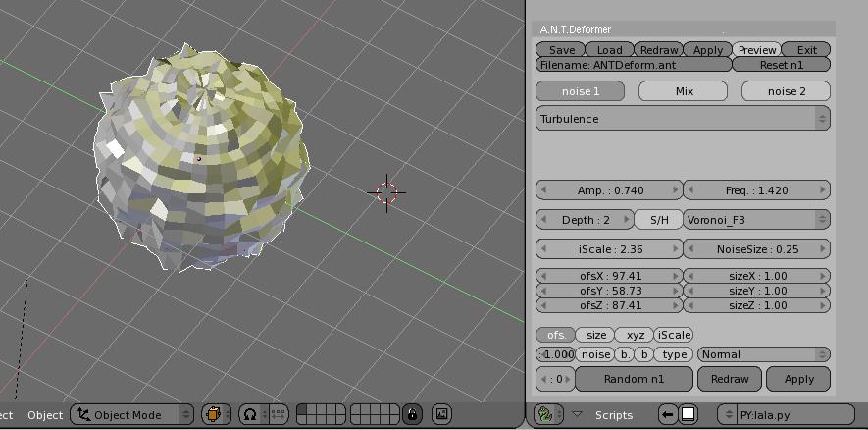Open the Voronoi_F3 basis dropdown
The image size is (868, 430).
(757, 220)
